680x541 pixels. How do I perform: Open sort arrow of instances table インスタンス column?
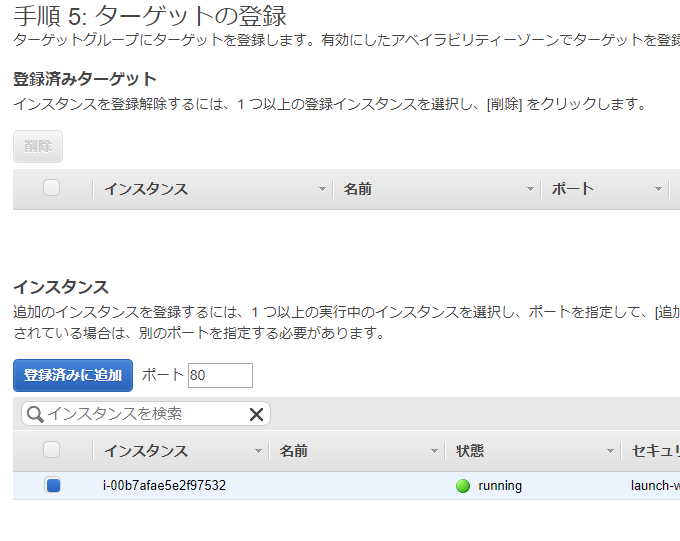[258, 451]
